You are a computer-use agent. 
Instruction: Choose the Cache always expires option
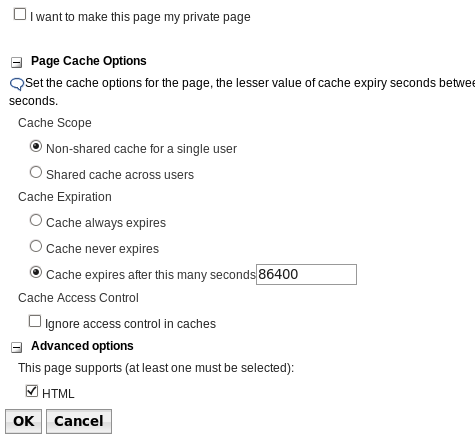pos(36,220)
